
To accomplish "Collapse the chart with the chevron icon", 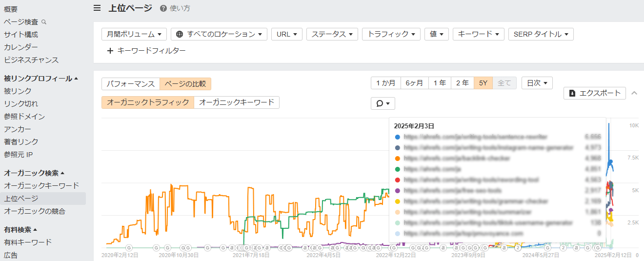I will (634, 93).
